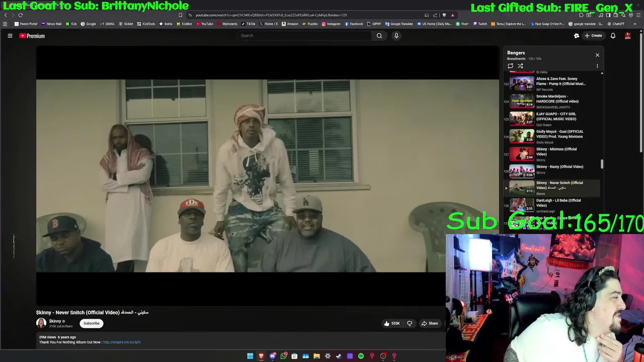Open File Explorer folder in taskbar
644x362 pixels.
(x=316, y=356)
